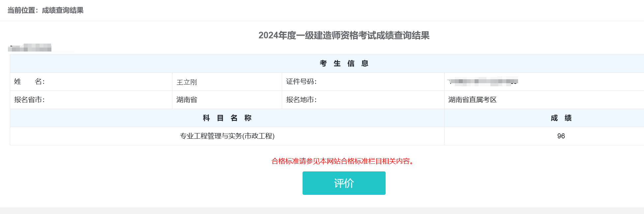Click the 报名省市 field label
The height and width of the screenshot is (214, 644).
pyautogui.click(x=29, y=100)
